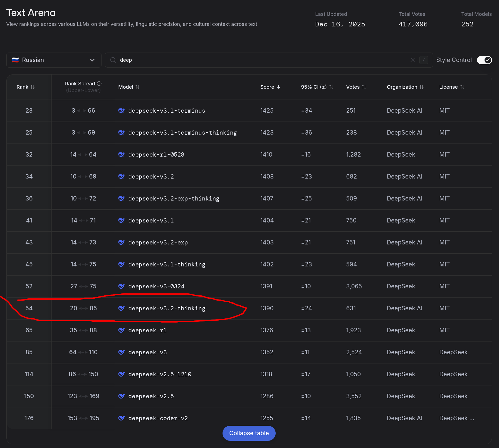Click the Last Updated date 'Dec 16, 2025'
Image resolution: width=499 pixels, height=448 pixels.
point(340,24)
